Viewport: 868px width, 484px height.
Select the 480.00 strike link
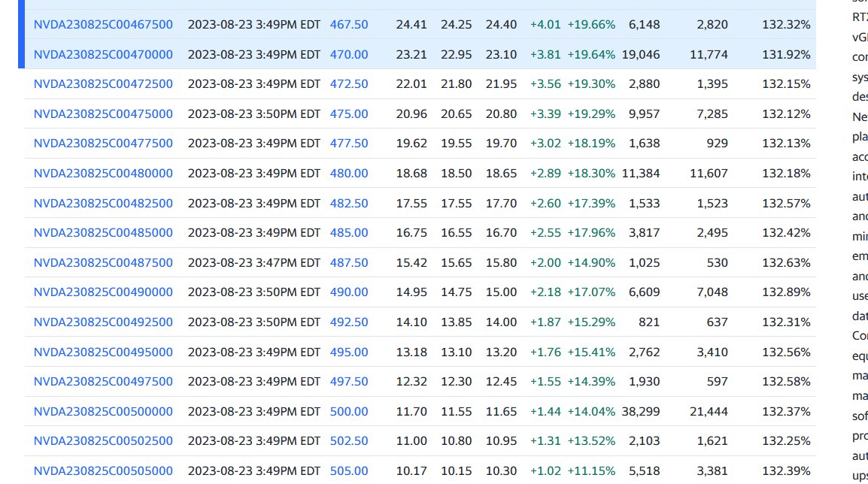click(349, 173)
